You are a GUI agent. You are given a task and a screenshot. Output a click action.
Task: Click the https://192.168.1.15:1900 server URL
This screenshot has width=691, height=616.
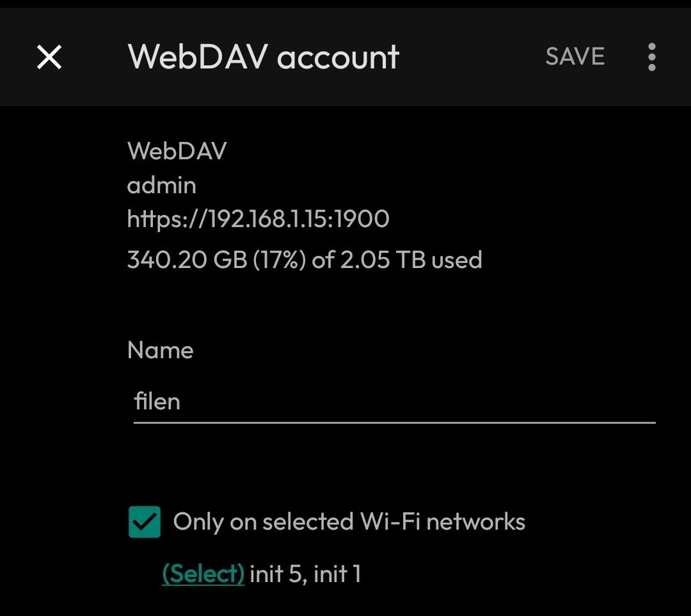coord(258,219)
